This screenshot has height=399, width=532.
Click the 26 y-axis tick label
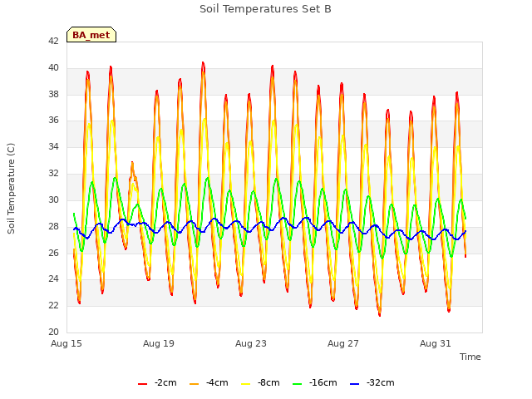click(53, 253)
